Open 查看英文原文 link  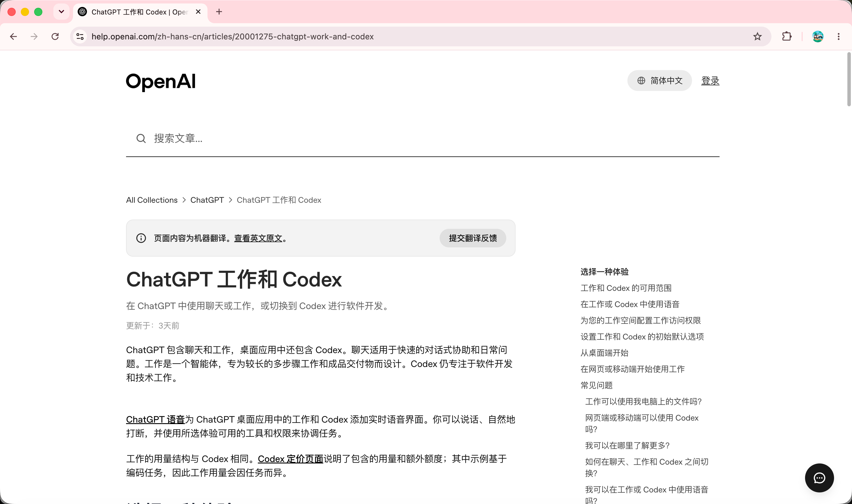pos(258,238)
